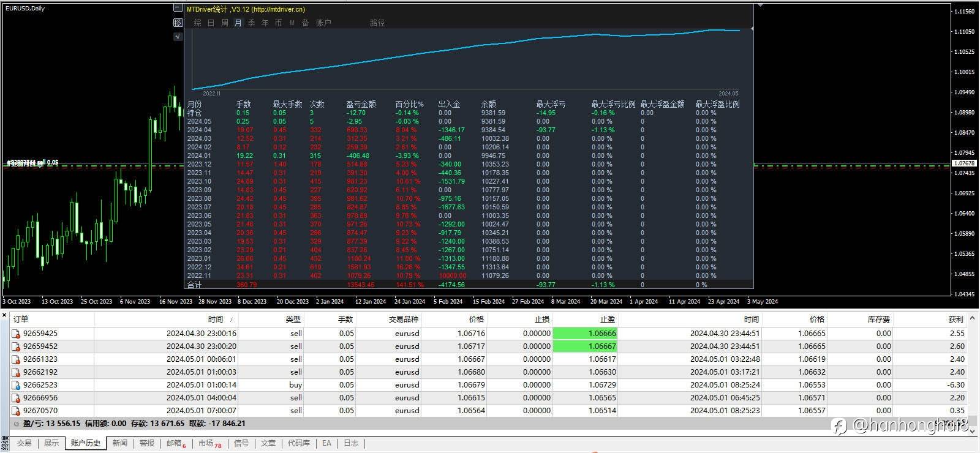Click the order icon for 92661323
Image resolution: width=980 pixels, height=453 pixels.
(x=17, y=359)
